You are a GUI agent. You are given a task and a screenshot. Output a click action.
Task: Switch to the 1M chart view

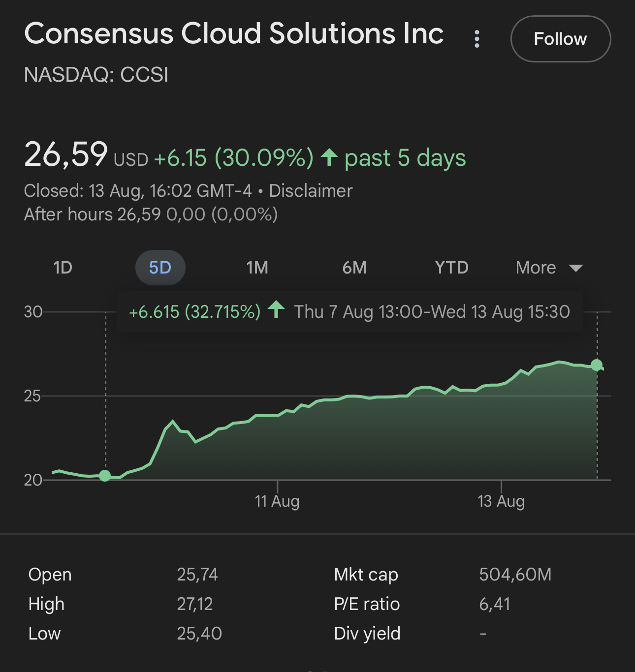257,267
